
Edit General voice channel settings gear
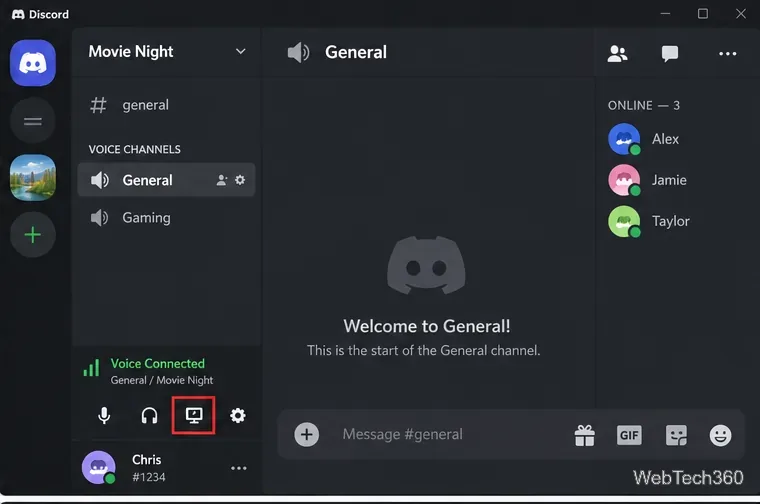coord(240,180)
